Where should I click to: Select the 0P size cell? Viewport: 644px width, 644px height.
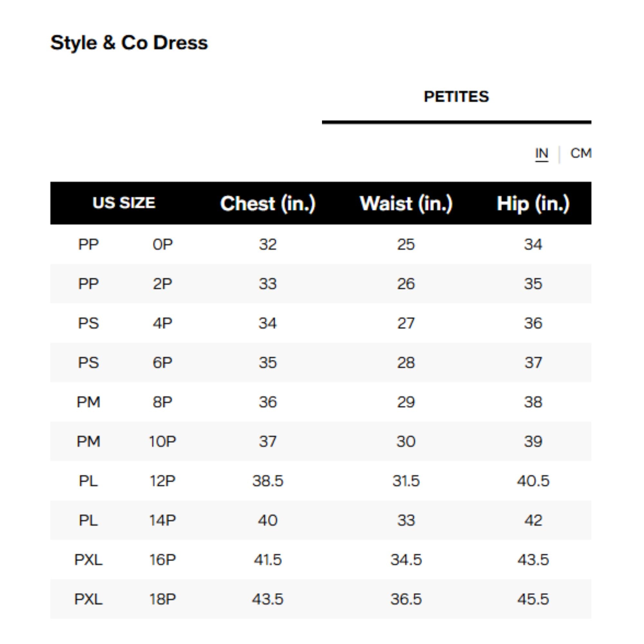coord(162,245)
